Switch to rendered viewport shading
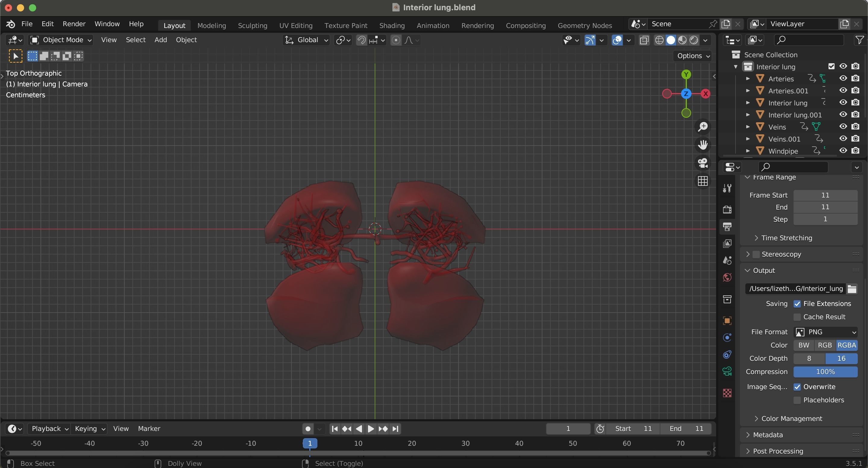 [x=694, y=40]
